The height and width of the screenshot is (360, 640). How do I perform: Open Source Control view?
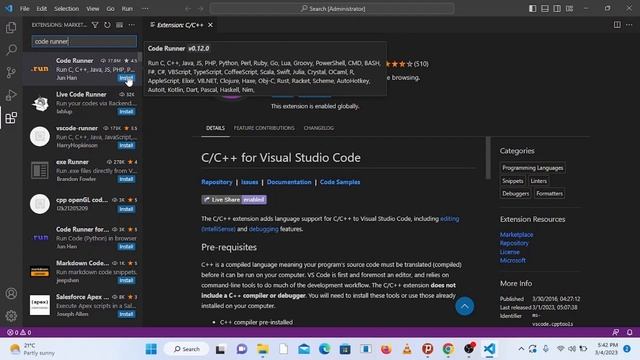coord(11,73)
